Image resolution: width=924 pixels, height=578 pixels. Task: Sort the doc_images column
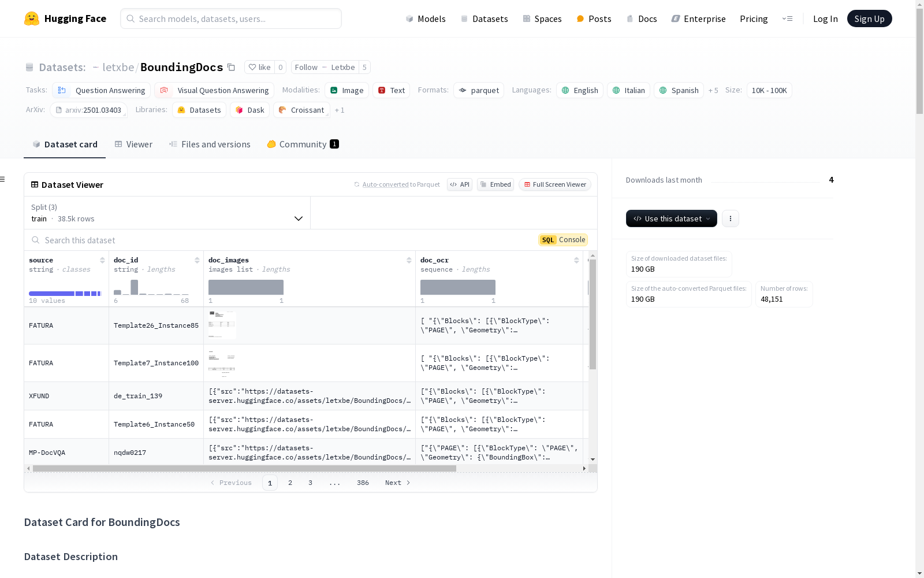pyautogui.click(x=409, y=260)
